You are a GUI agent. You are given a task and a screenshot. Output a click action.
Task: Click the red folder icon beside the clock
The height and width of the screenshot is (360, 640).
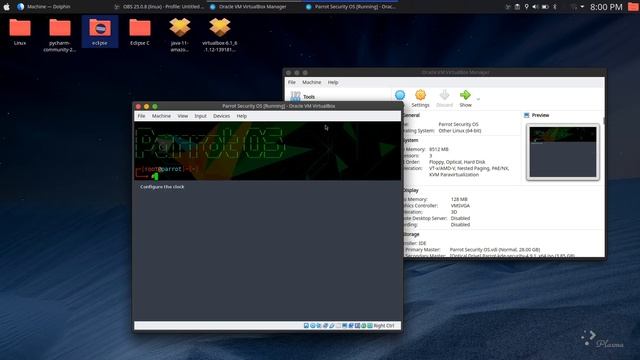633,7
